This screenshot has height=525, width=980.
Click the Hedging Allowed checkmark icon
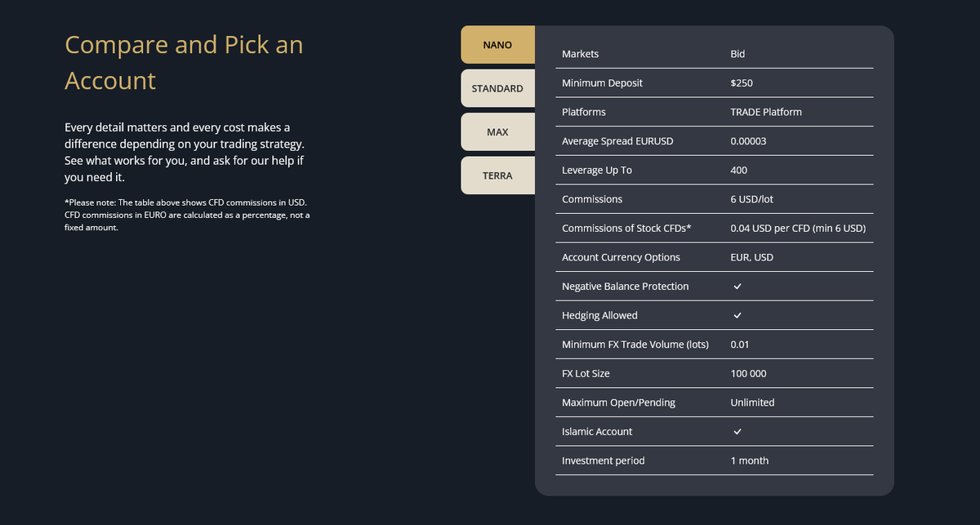(x=737, y=315)
